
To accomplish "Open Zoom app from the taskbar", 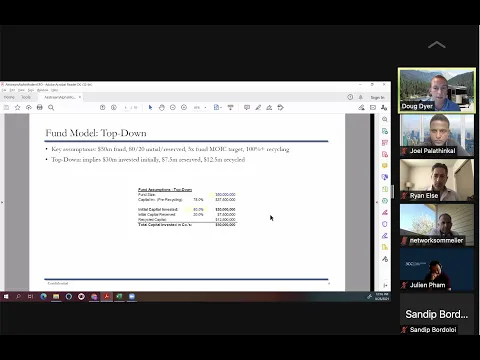I will [132, 296].
